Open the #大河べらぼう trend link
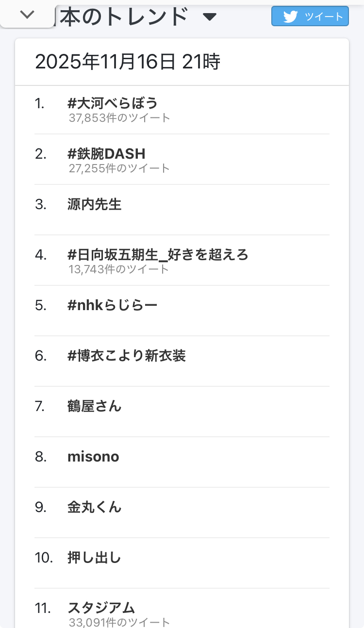364x628 pixels. 113,103
